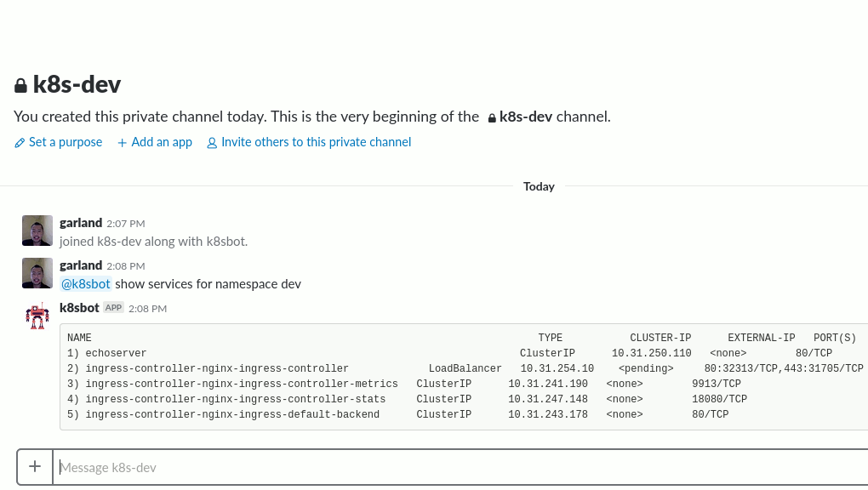Click the APP badge next to k8sbot
This screenshot has width=868, height=490.
pos(113,308)
